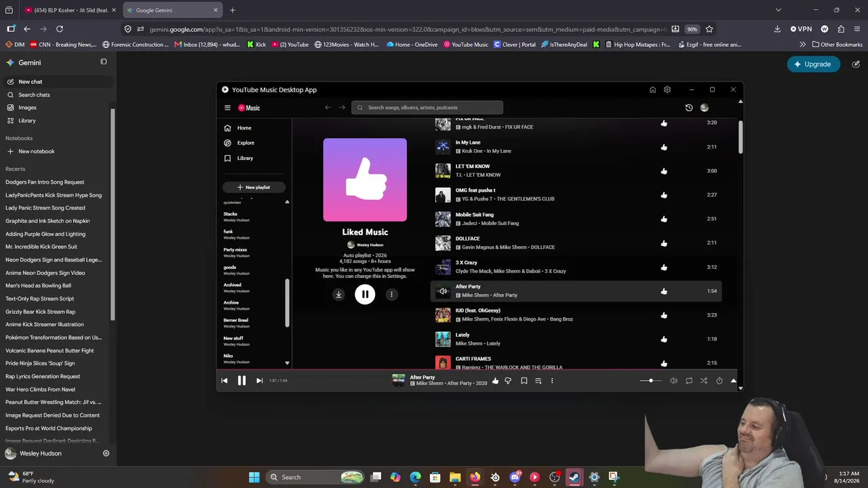868x488 pixels.
Task: Expand hidden bookmarks with chevron
Action: click(803, 45)
